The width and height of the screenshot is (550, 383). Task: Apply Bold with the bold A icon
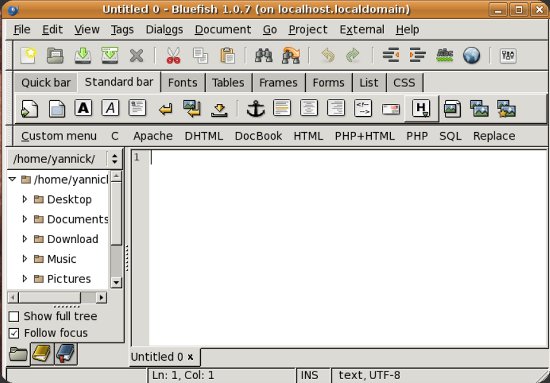click(x=83, y=108)
